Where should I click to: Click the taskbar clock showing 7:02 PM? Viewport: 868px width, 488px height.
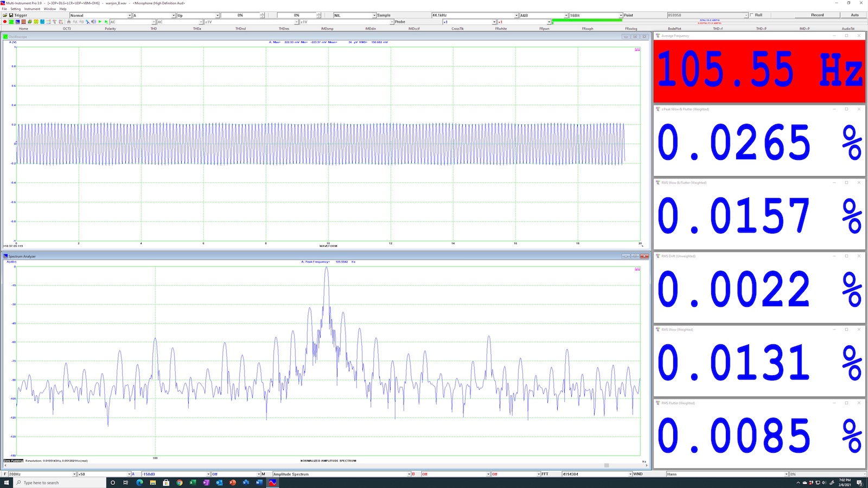click(845, 483)
